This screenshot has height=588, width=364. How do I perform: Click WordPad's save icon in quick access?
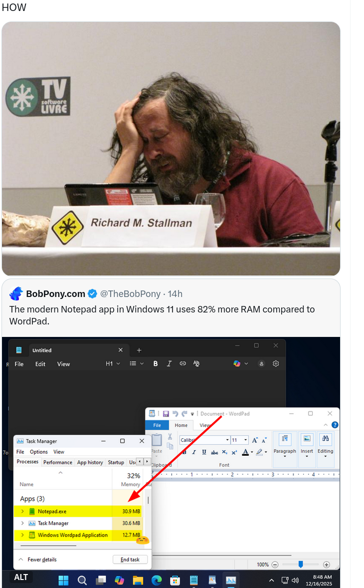click(x=166, y=414)
